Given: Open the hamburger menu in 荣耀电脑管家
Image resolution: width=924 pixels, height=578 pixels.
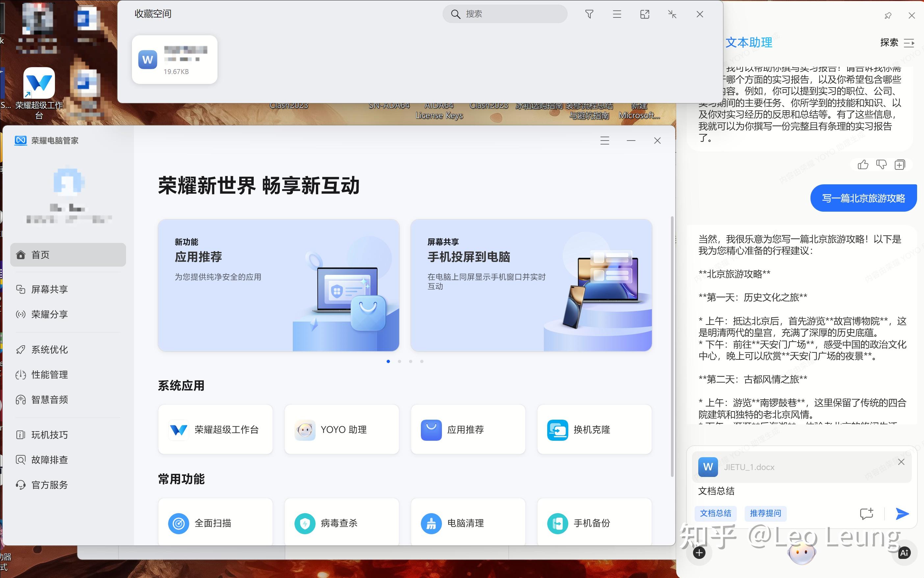Looking at the screenshot, I should pos(604,141).
